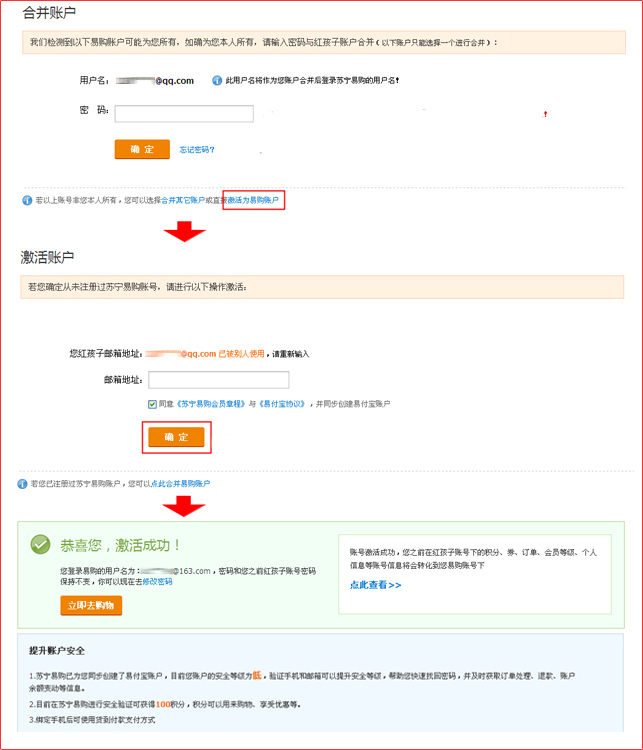Click the 激活为易购账户 link
This screenshot has height=750, width=643.
(253, 200)
